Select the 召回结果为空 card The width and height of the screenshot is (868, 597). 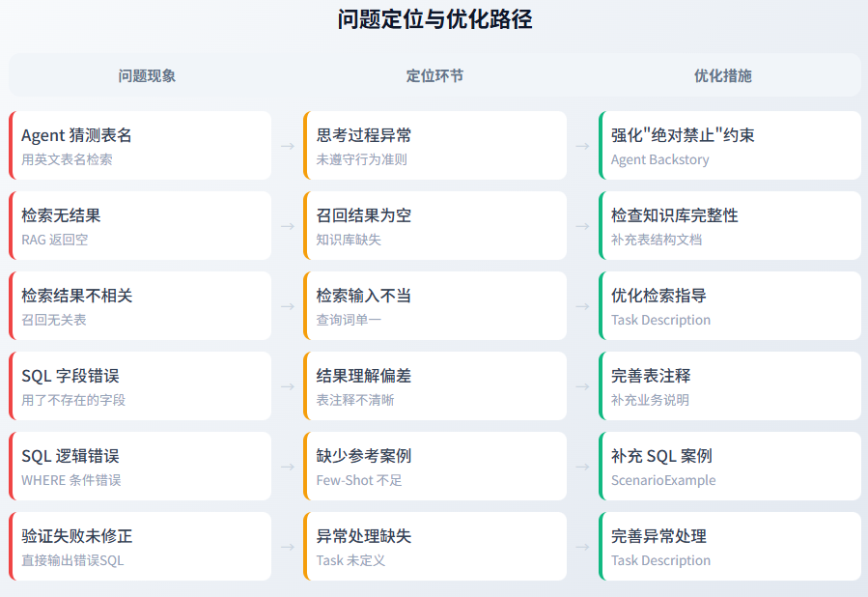tap(435, 225)
